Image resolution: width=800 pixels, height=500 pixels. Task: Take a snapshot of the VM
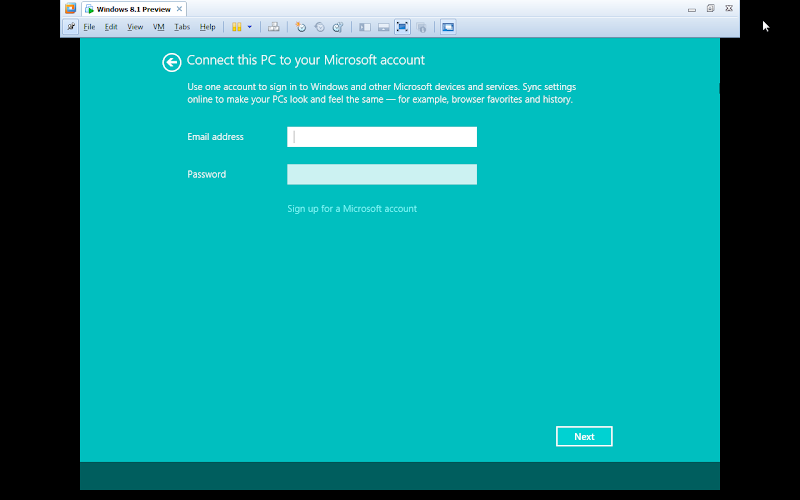[x=301, y=27]
